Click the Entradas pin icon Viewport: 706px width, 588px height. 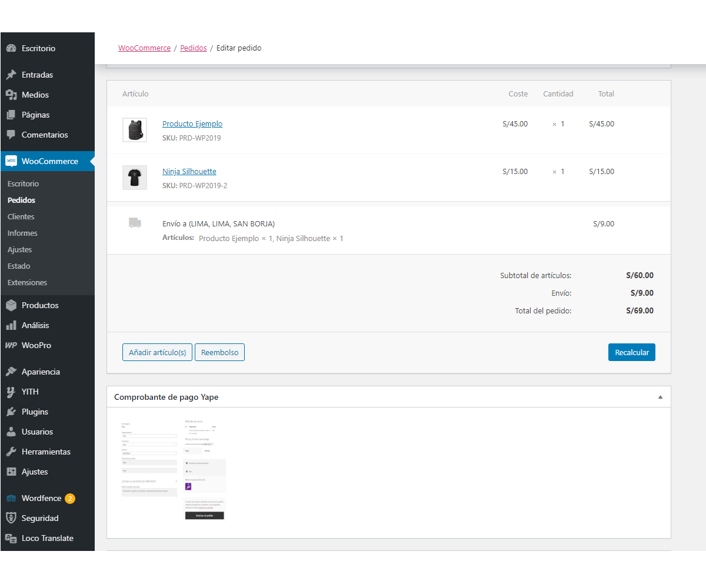point(11,75)
